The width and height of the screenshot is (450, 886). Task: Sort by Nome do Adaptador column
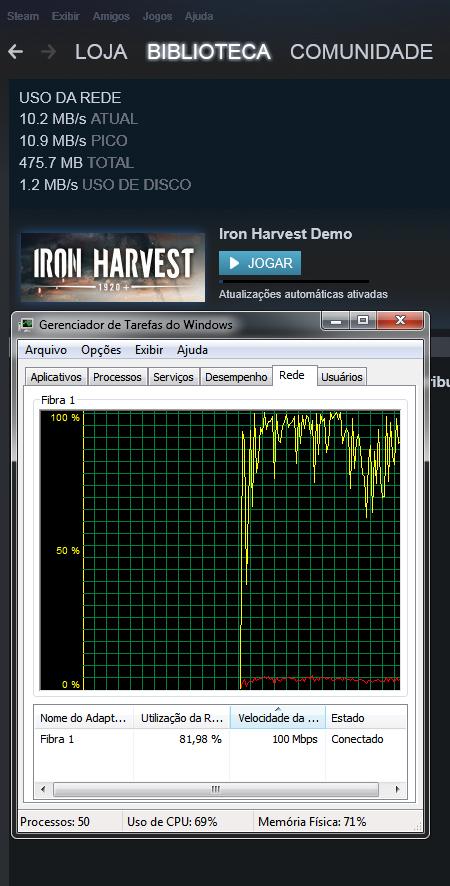[x=84, y=718]
